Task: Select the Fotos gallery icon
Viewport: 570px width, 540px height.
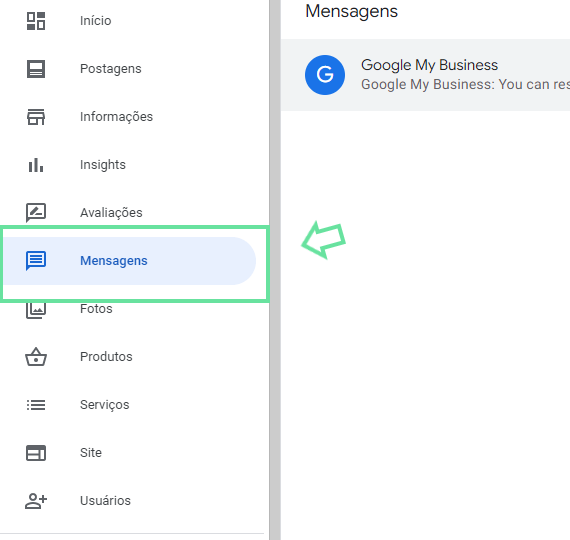Action: 36,310
